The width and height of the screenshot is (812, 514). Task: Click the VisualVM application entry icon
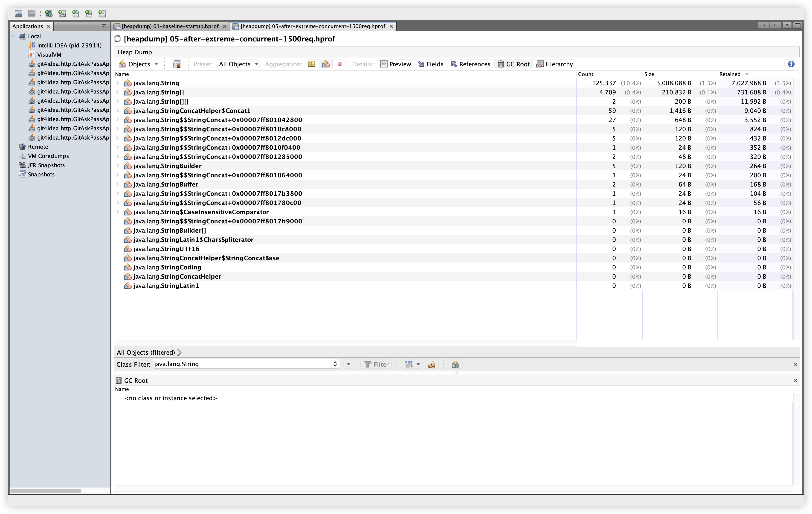tap(32, 55)
